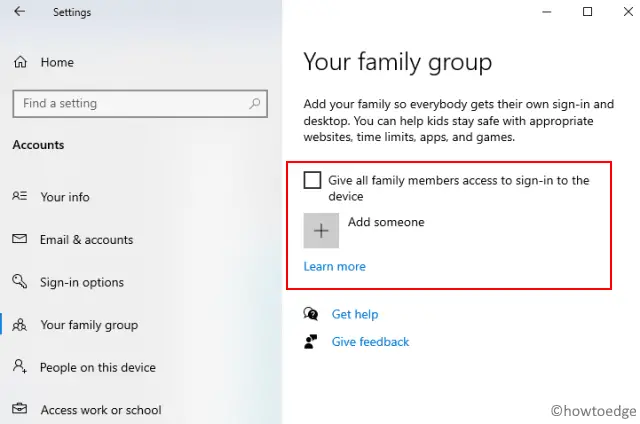Select Your family group in sidebar
Screen dimensions: 640x424
tap(89, 325)
